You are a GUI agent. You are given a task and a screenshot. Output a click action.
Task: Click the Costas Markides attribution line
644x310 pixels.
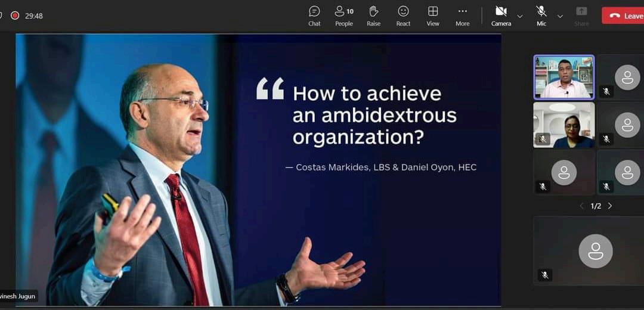pos(380,168)
